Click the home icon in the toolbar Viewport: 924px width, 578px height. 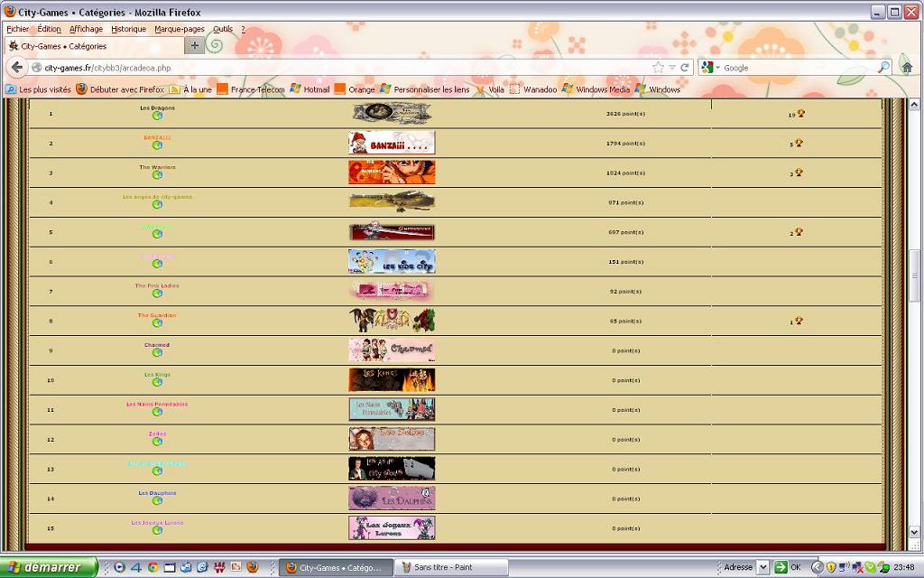[907, 68]
